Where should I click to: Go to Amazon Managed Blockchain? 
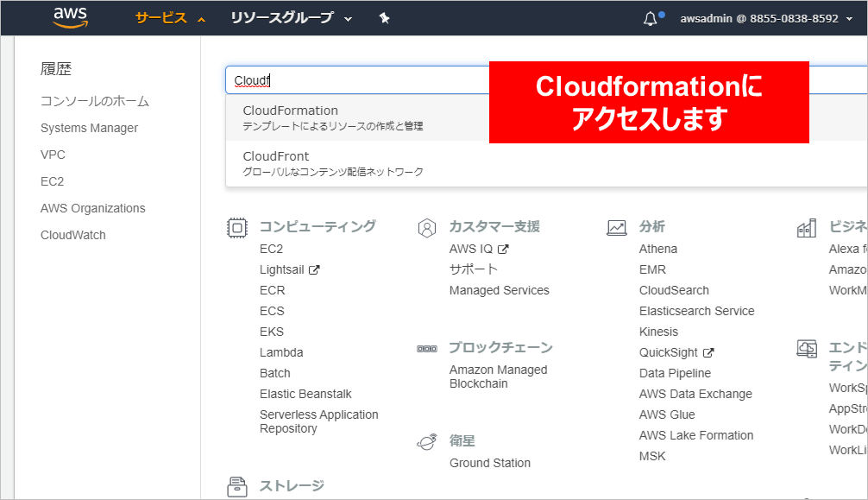(x=498, y=377)
